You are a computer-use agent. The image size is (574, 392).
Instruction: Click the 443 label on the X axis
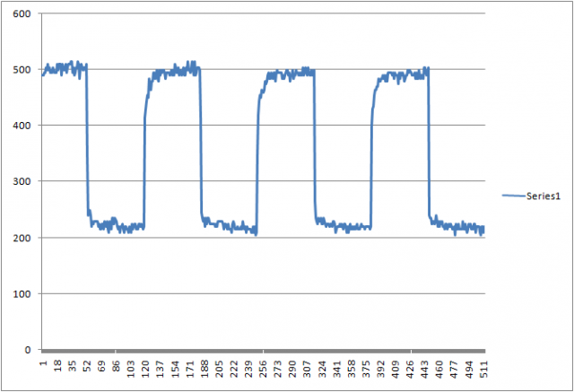click(424, 369)
